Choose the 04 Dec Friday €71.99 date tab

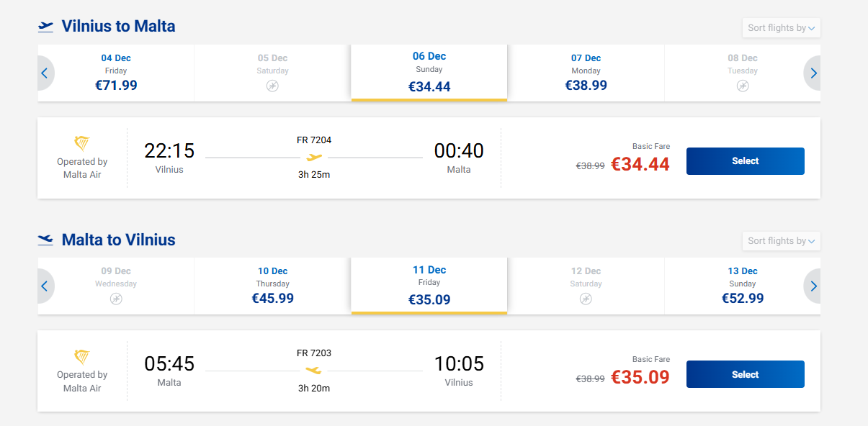point(116,73)
